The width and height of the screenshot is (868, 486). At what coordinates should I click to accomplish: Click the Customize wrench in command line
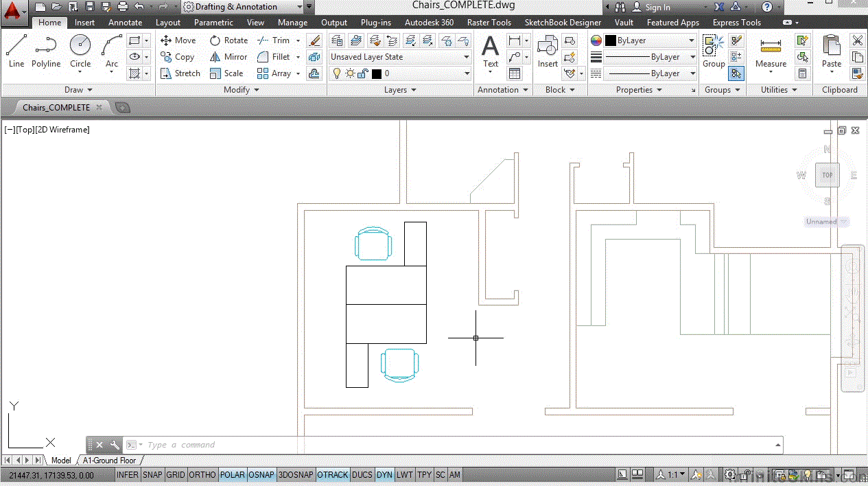pyautogui.click(x=115, y=445)
